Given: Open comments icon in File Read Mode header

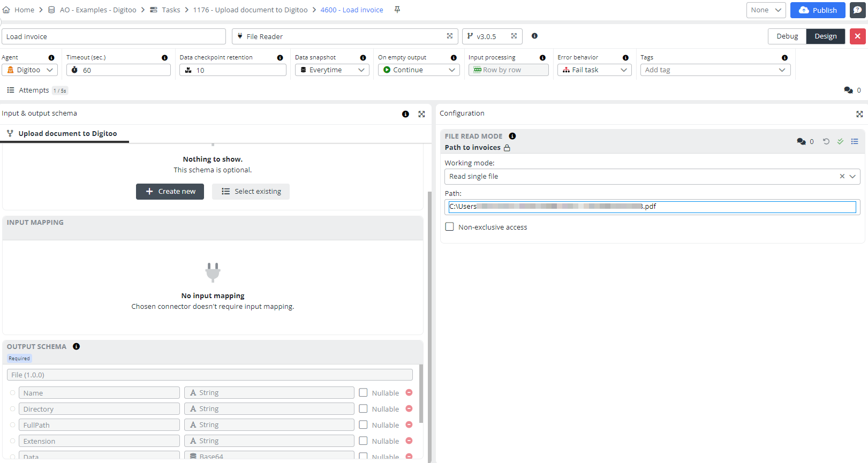Looking at the screenshot, I should point(801,141).
